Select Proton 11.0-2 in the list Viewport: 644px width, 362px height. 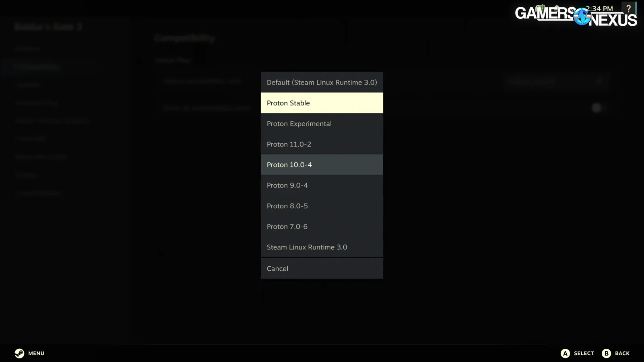click(x=322, y=144)
